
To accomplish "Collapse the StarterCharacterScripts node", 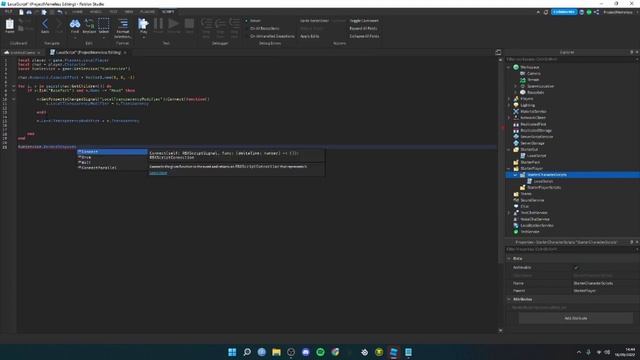I will pos(515,175).
